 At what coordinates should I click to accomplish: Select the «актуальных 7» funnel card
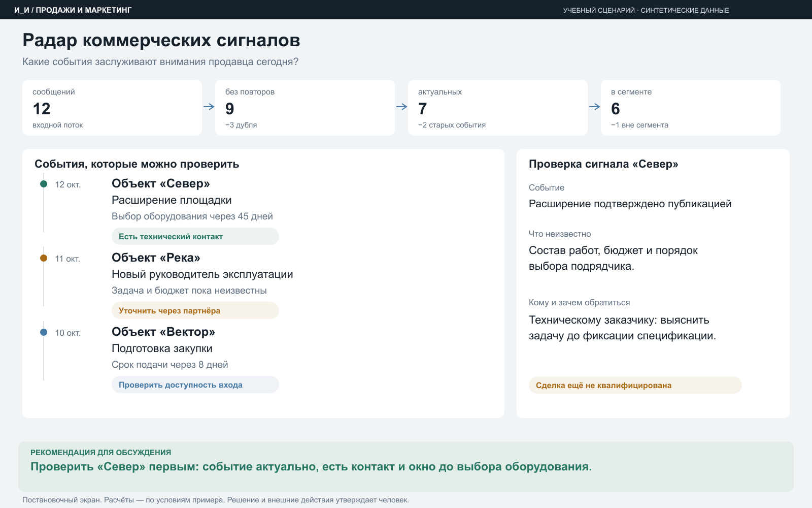pos(498,108)
